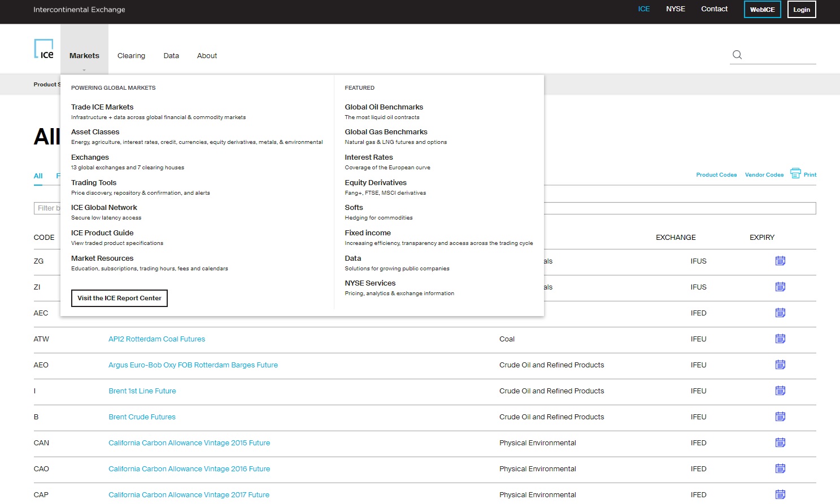840x504 pixels.
Task: Click the search magnifier icon
Action: point(737,55)
